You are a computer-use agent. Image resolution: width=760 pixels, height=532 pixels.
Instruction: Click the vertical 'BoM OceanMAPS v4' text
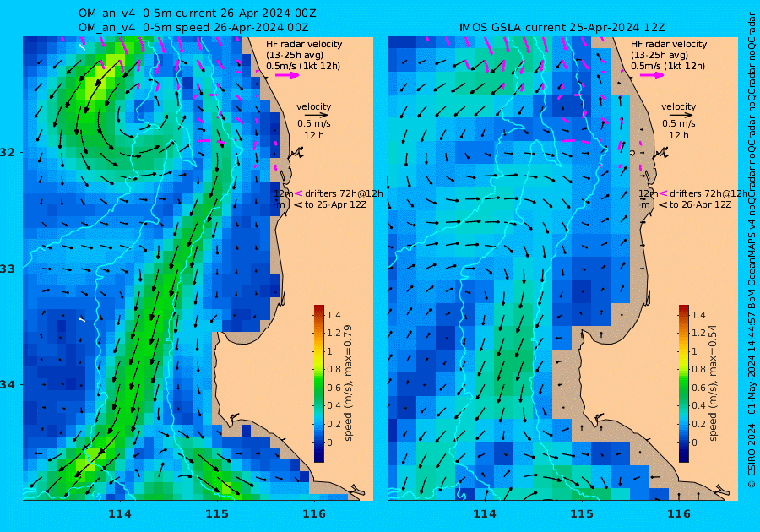pos(752,264)
